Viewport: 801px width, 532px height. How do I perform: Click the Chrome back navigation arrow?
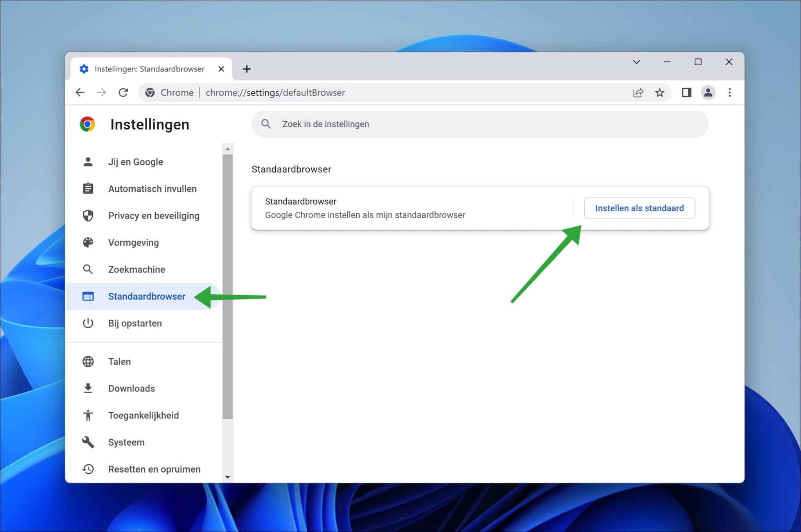tap(80, 93)
